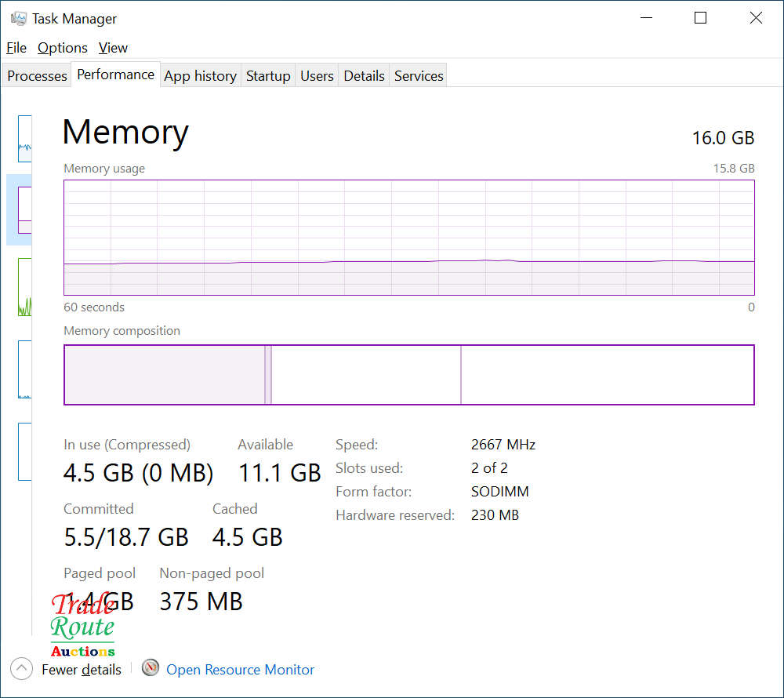Show the Startup tab
The image size is (784, 698).
tap(268, 76)
